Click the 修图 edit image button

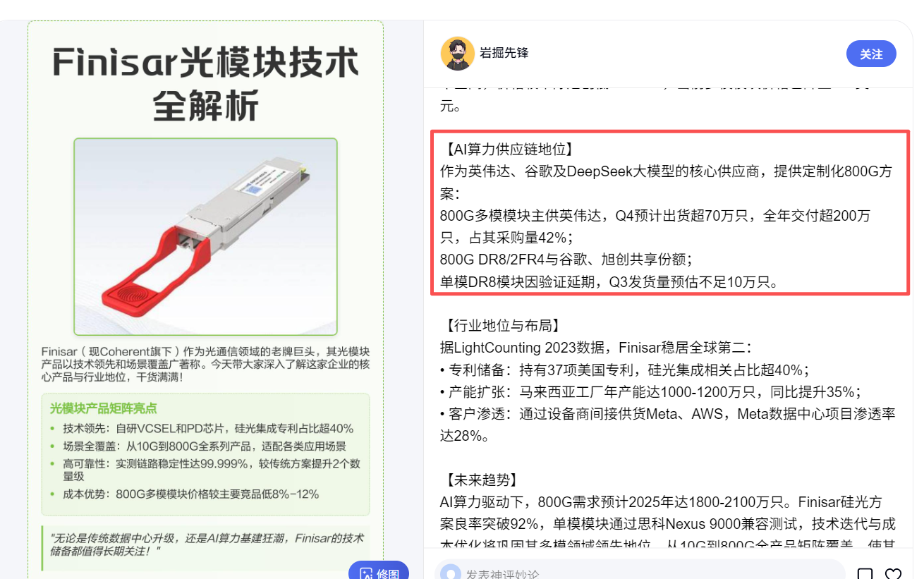click(379, 573)
